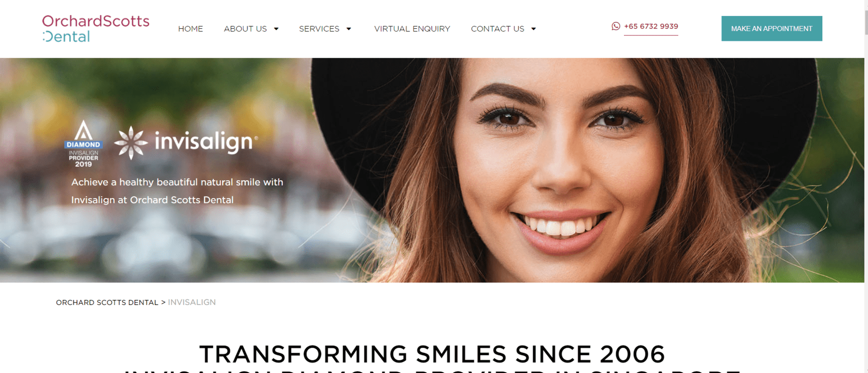Click the Diamond Invisalign Provider 2019 badge

click(x=83, y=144)
